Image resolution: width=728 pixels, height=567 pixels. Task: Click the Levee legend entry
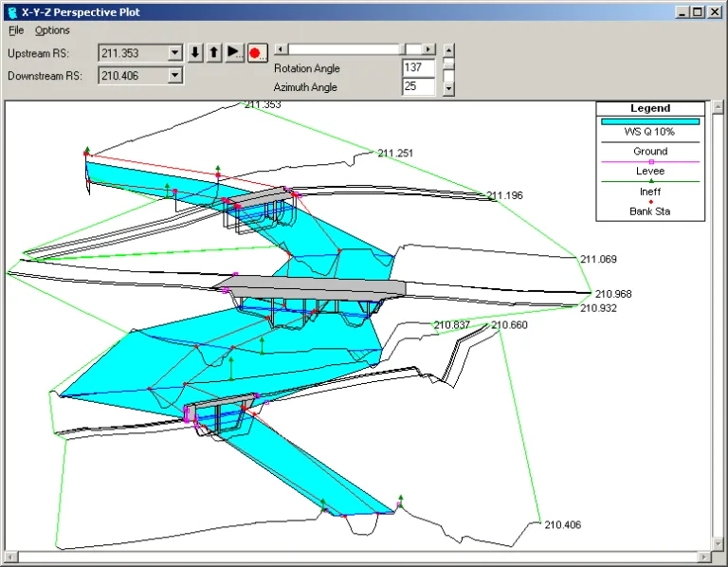tap(650, 171)
